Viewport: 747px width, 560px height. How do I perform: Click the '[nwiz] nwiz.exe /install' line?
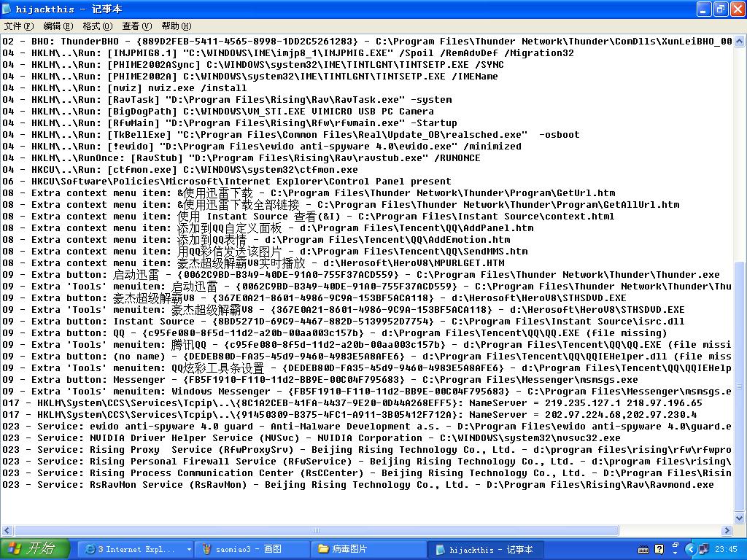tap(124, 88)
